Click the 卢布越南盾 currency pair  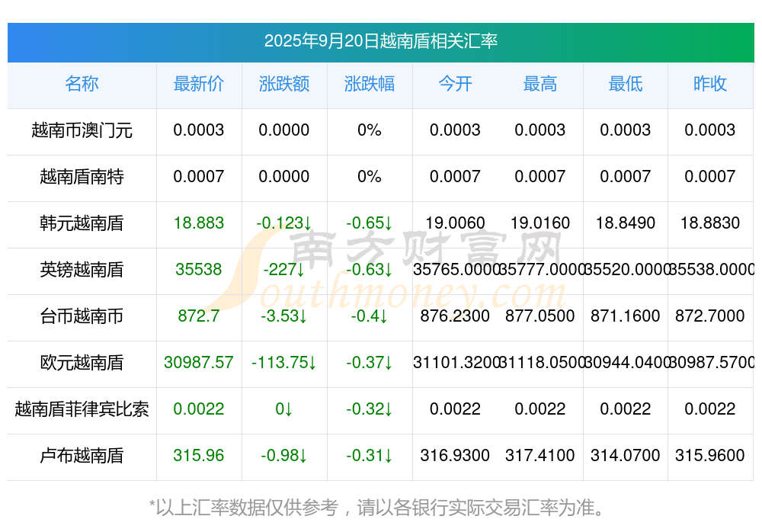pyautogui.click(x=82, y=456)
